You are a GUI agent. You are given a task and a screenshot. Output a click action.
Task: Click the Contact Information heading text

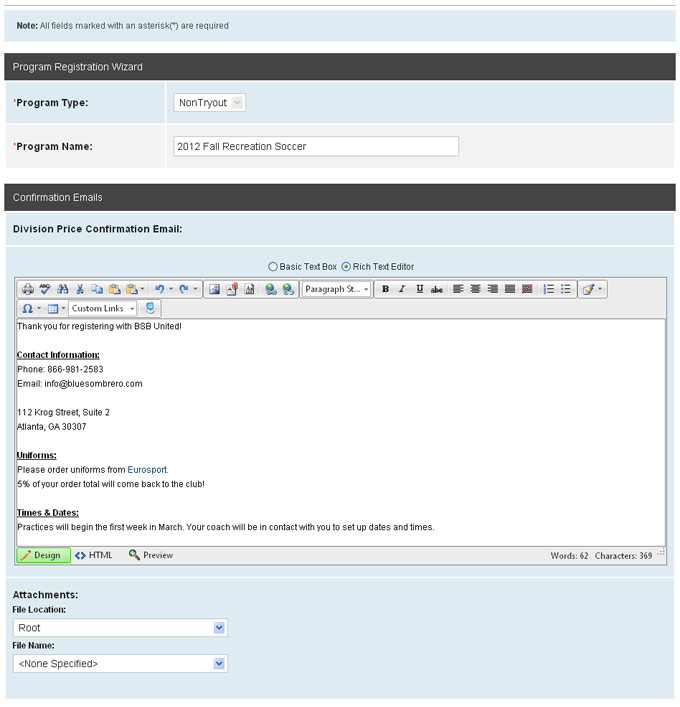pyautogui.click(x=58, y=355)
